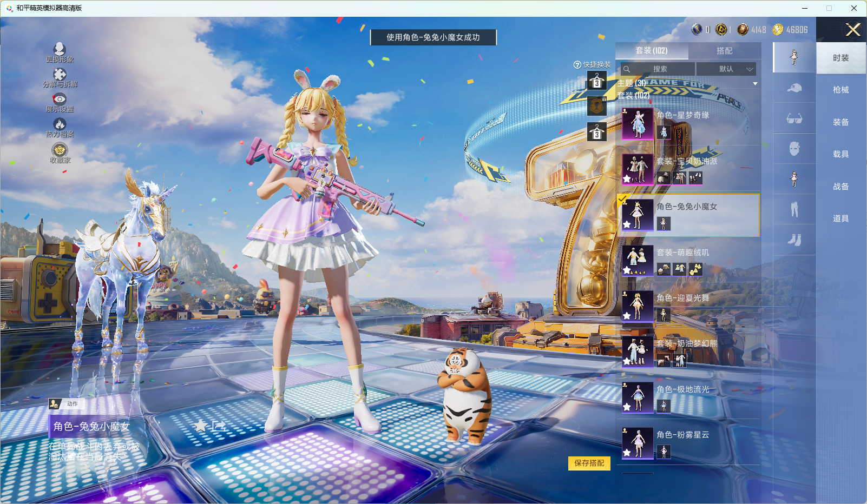Click the globe currency icon
867x504 pixels.
697,30
